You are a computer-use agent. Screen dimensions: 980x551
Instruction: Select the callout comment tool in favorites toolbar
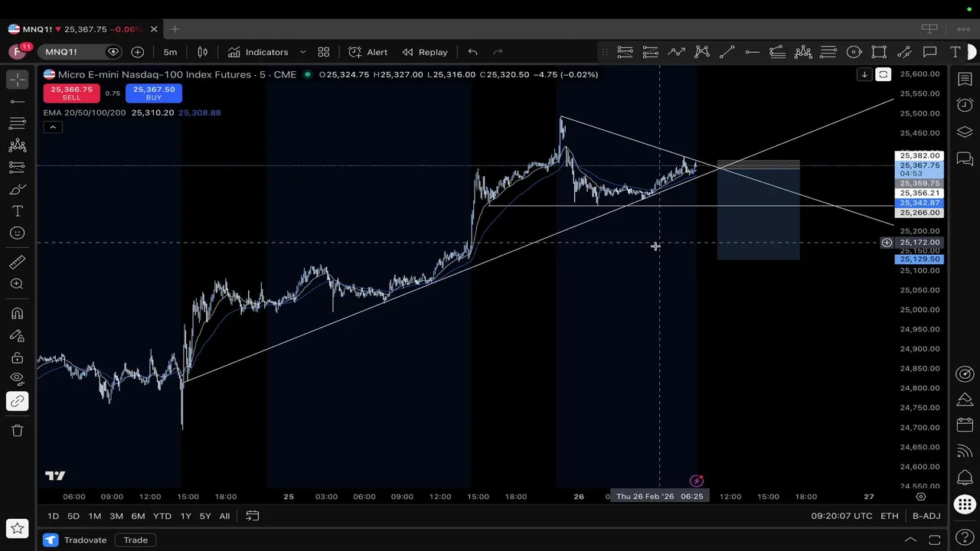coord(929,52)
